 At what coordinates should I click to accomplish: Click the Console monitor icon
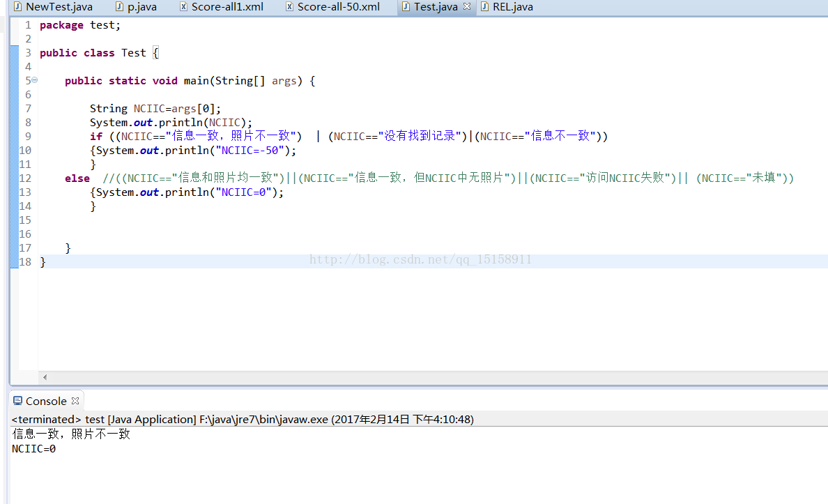click(x=18, y=401)
